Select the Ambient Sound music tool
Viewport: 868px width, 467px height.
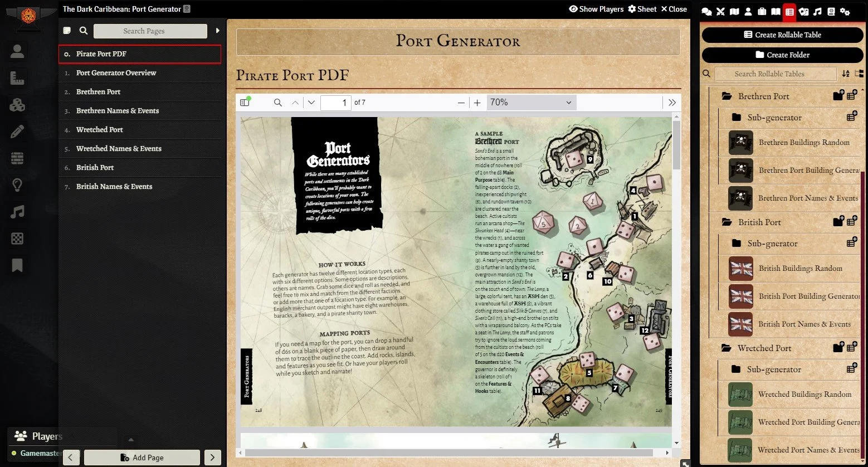click(17, 212)
